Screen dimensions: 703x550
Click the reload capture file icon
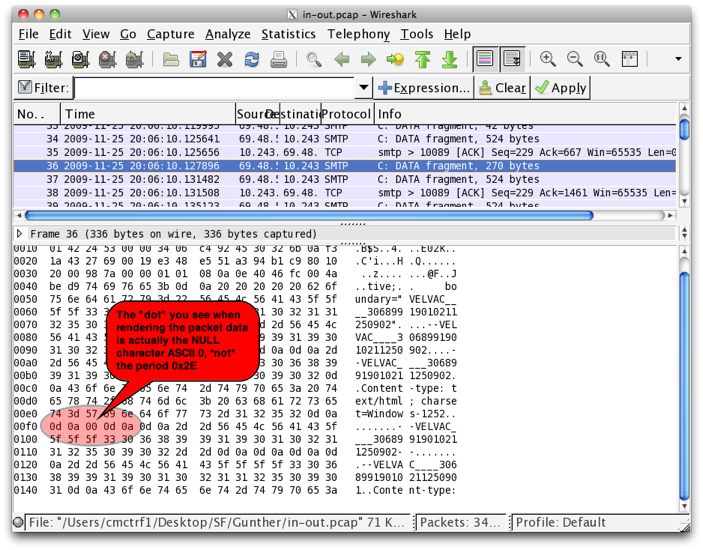point(251,60)
